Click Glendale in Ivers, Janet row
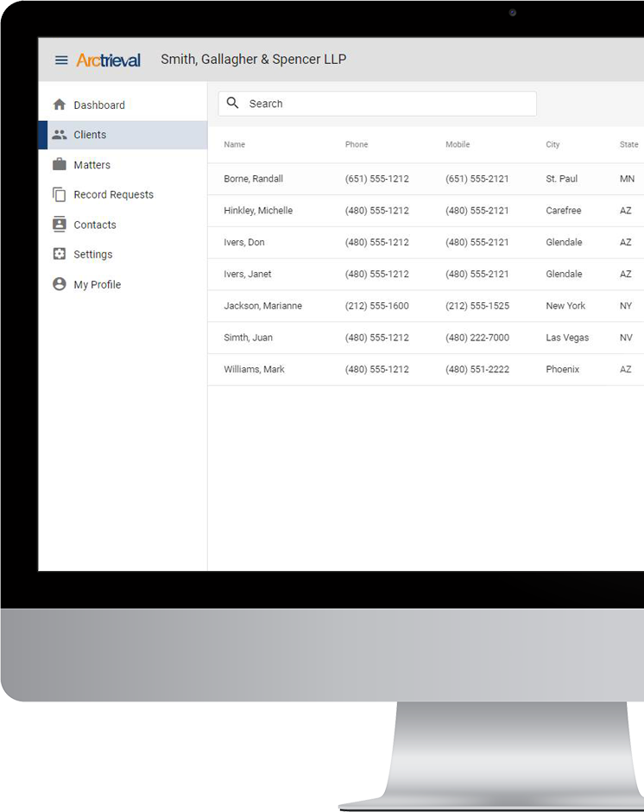Image resolution: width=644 pixels, height=812 pixels. pos(564,274)
